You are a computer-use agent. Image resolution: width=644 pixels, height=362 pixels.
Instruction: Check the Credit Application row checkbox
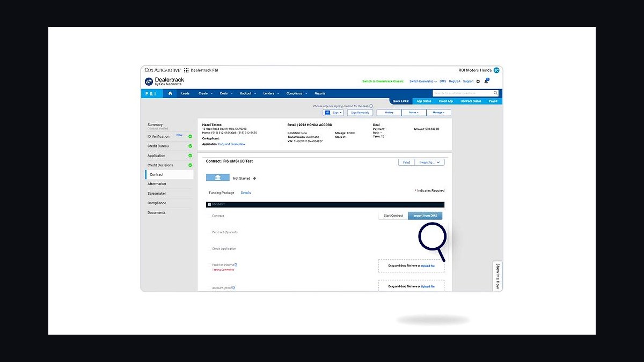click(209, 249)
